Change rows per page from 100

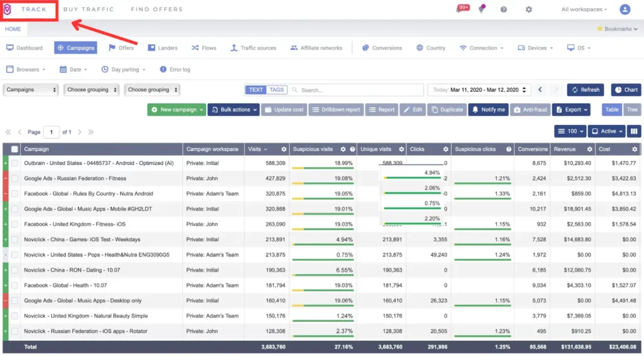(x=570, y=131)
